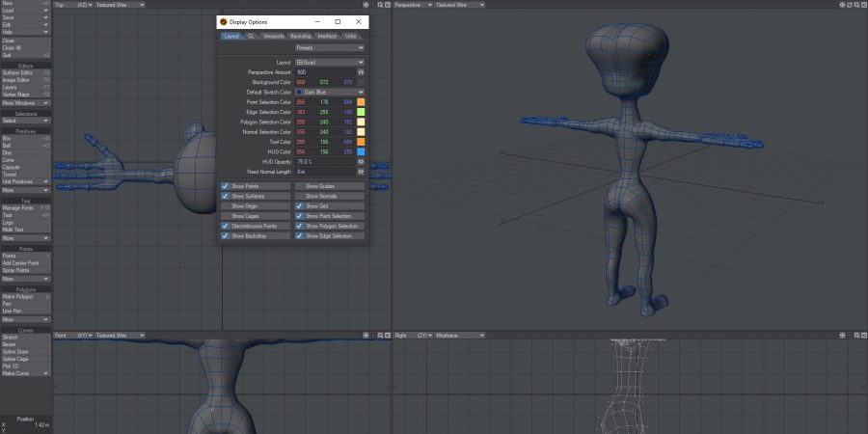The height and width of the screenshot is (434, 868).
Task: Click the pan icon in the Top viewport
Action: point(366,5)
